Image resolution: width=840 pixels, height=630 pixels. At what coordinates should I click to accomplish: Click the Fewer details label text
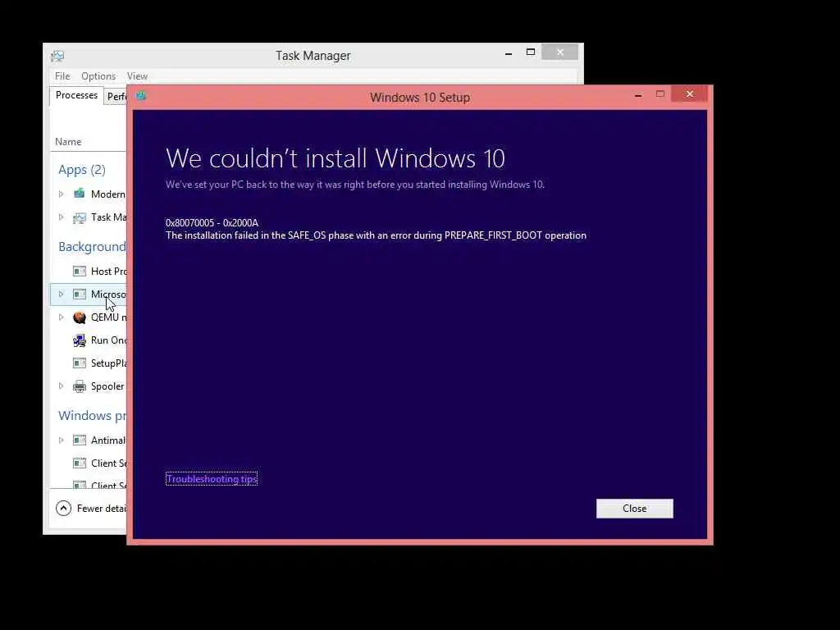[x=102, y=509]
